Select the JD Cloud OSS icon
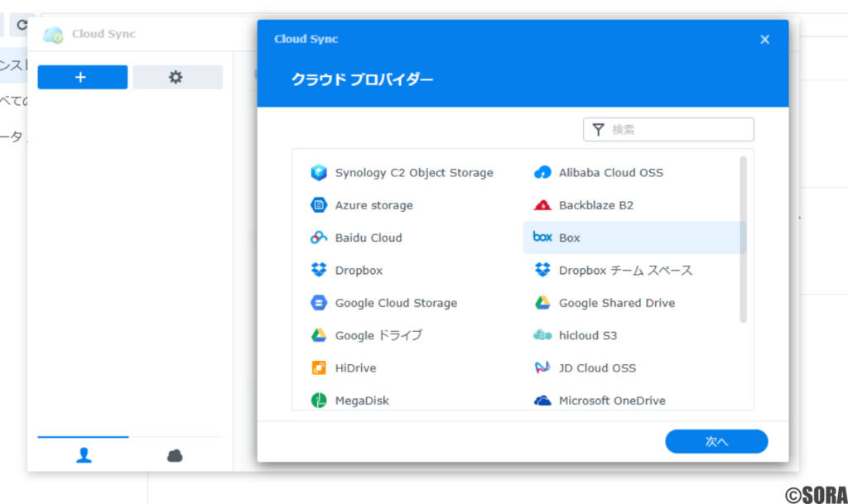 click(x=542, y=368)
